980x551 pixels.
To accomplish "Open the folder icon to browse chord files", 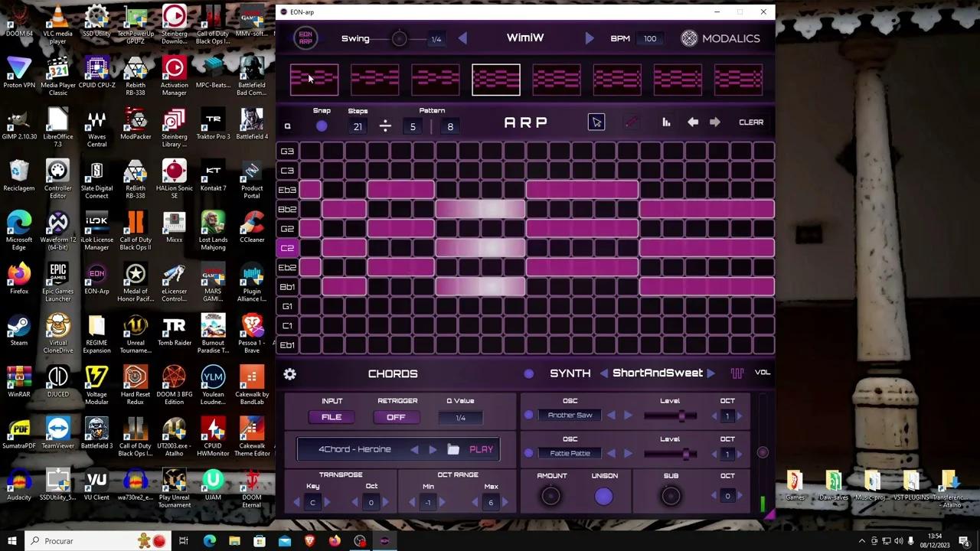I will [x=455, y=449].
